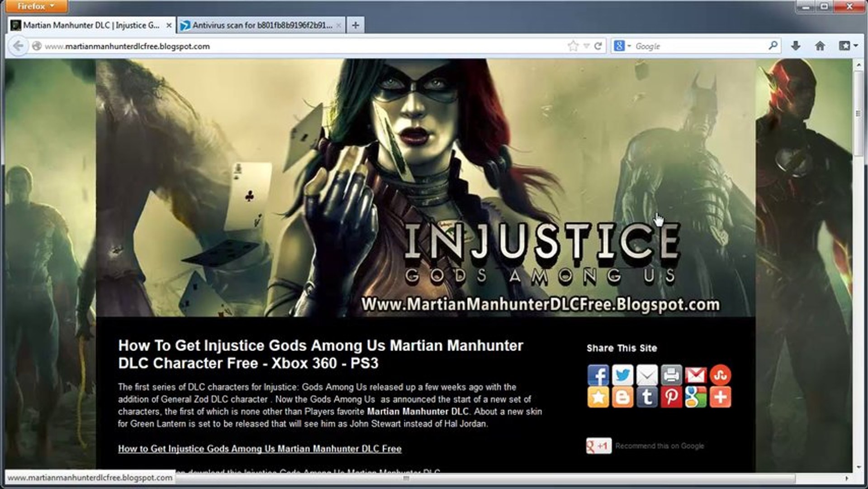
Task: Close the Antivirus scan tab
Action: click(338, 26)
